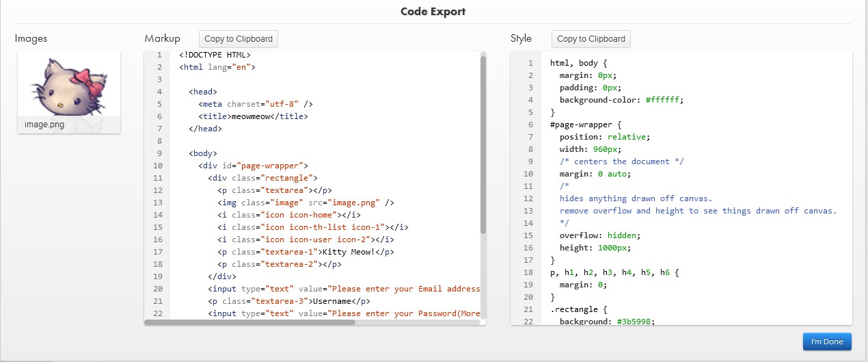Click the Images section heading

[31, 39]
